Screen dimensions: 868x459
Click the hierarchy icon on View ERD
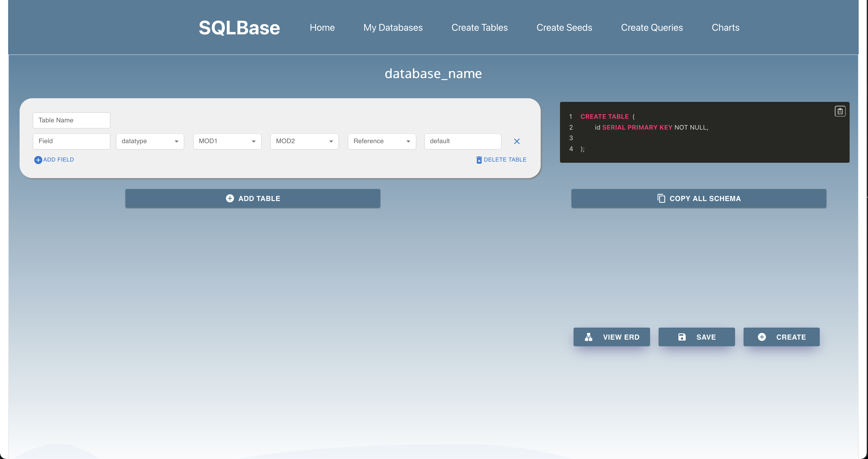[x=588, y=337]
